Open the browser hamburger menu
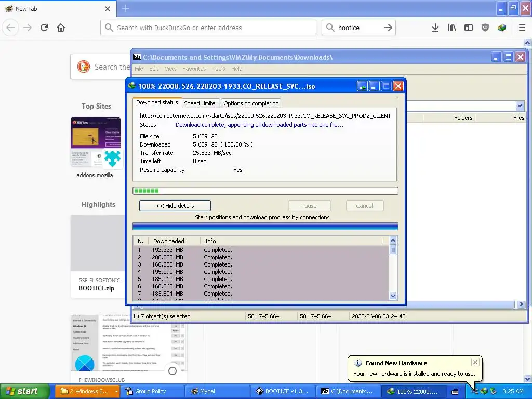Viewport: 532px width, 399px height. pos(522,28)
